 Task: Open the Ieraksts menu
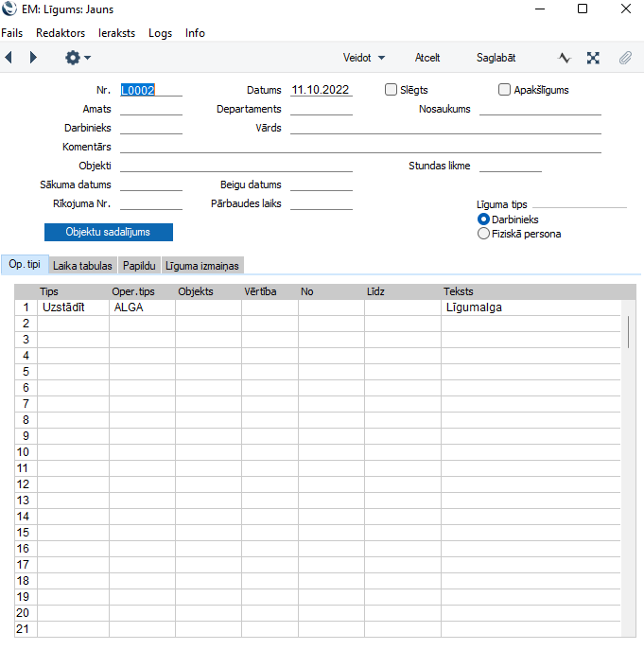[116, 33]
